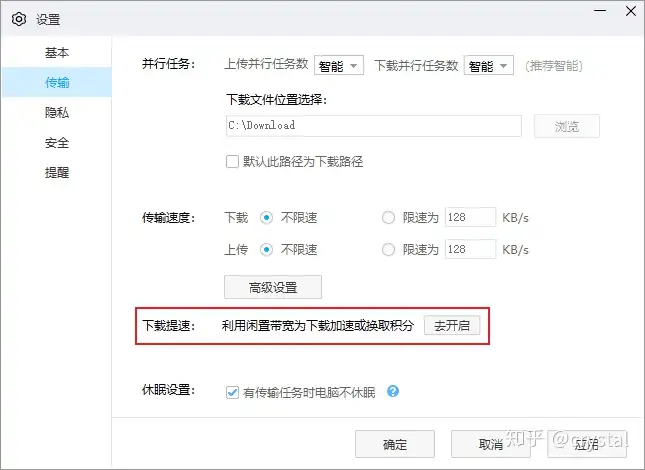Select 不限速 for 下载

coord(266,218)
